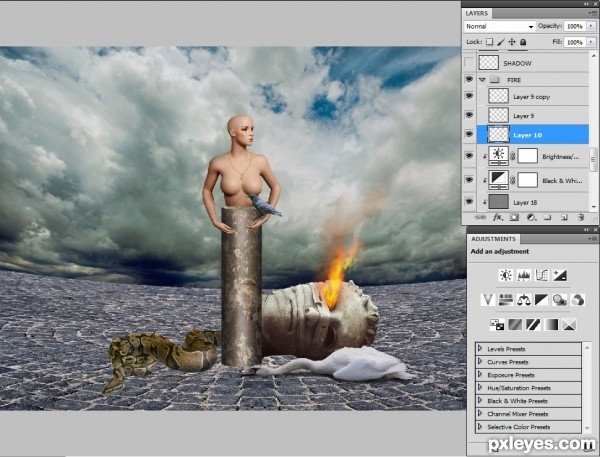Click the Brightness layer mask link icon
600x457 pixels.
(513, 156)
